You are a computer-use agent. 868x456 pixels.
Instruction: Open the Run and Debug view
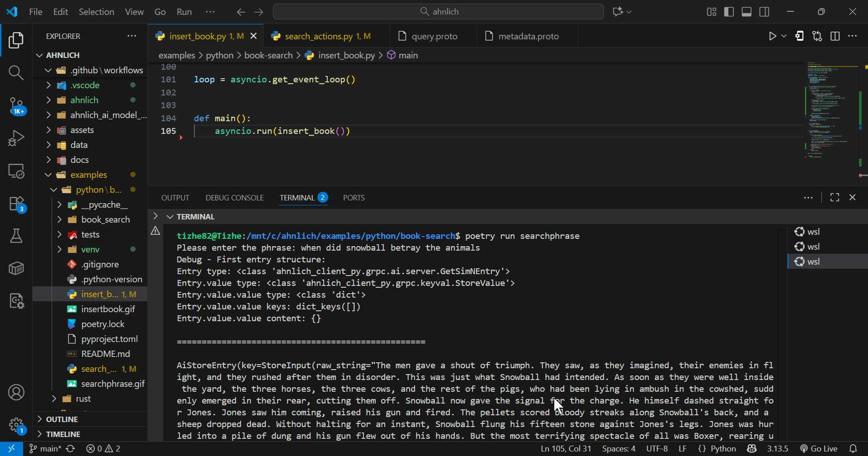pos(16,137)
